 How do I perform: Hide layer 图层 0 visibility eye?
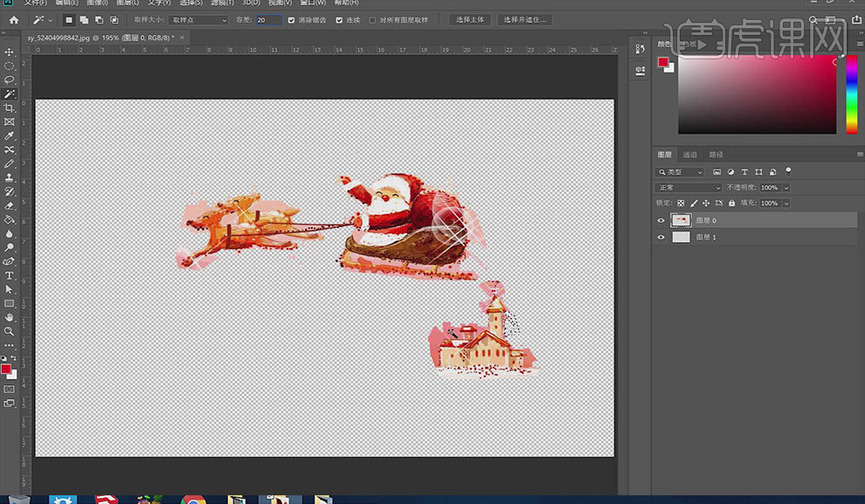[x=661, y=221]
